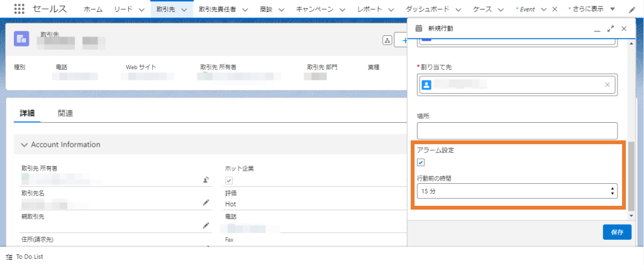Switch to the 関連 tab
644x265 pixels.
point(65,114)
